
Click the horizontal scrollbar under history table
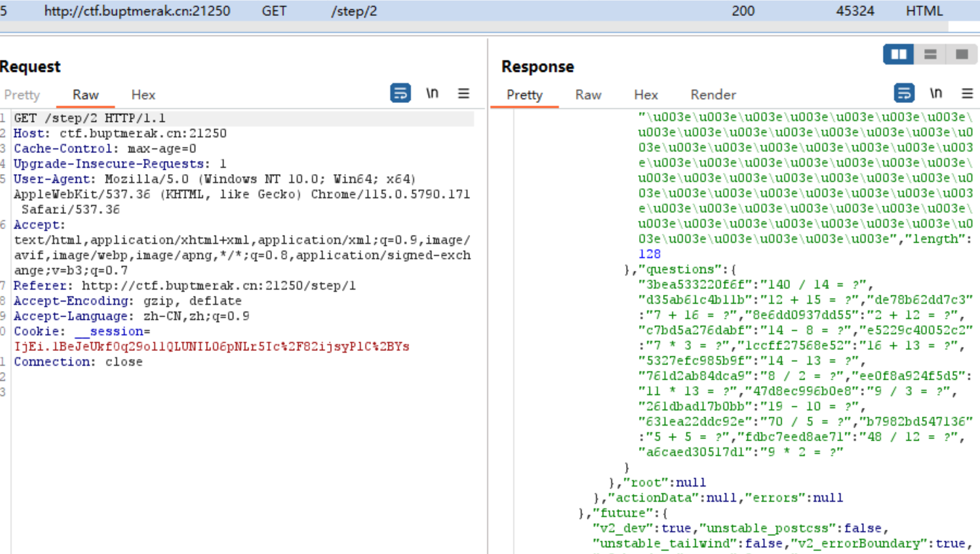pos(474,27)
